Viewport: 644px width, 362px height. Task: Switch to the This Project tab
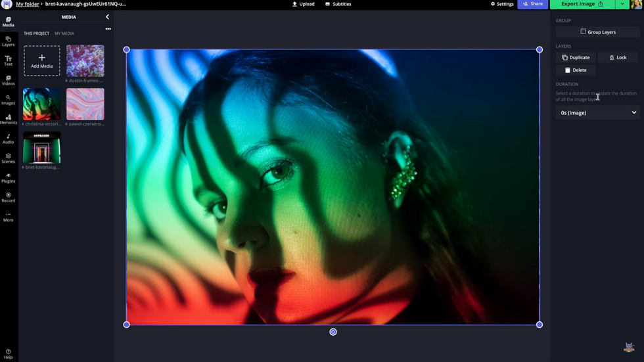[x=36, y=34]
